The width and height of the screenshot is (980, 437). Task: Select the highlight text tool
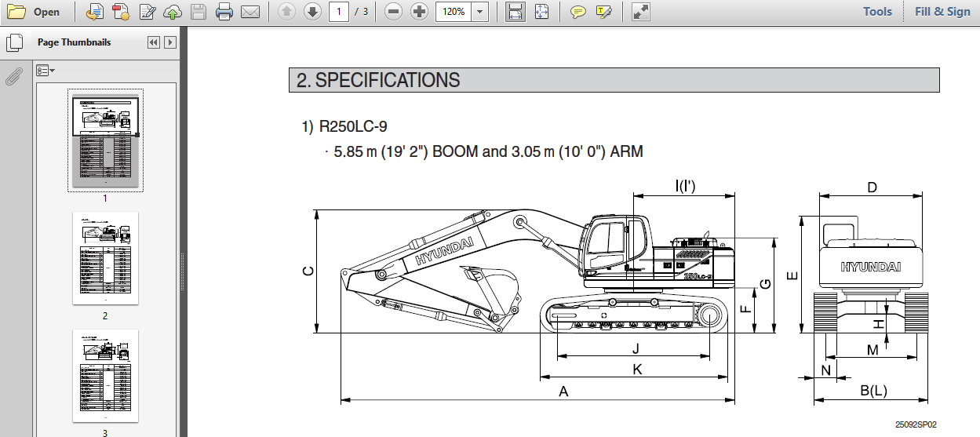pyautogui.click(x=603, y=12)
